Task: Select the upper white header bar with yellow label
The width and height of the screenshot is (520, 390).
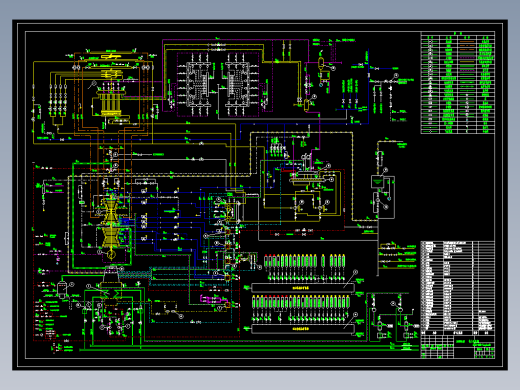Action: click(303, 288)
